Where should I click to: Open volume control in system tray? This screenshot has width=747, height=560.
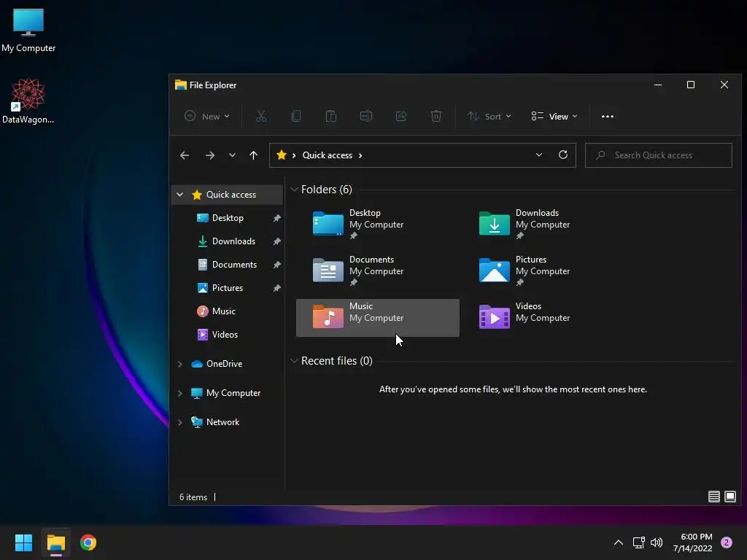click(x=657, y=542)
